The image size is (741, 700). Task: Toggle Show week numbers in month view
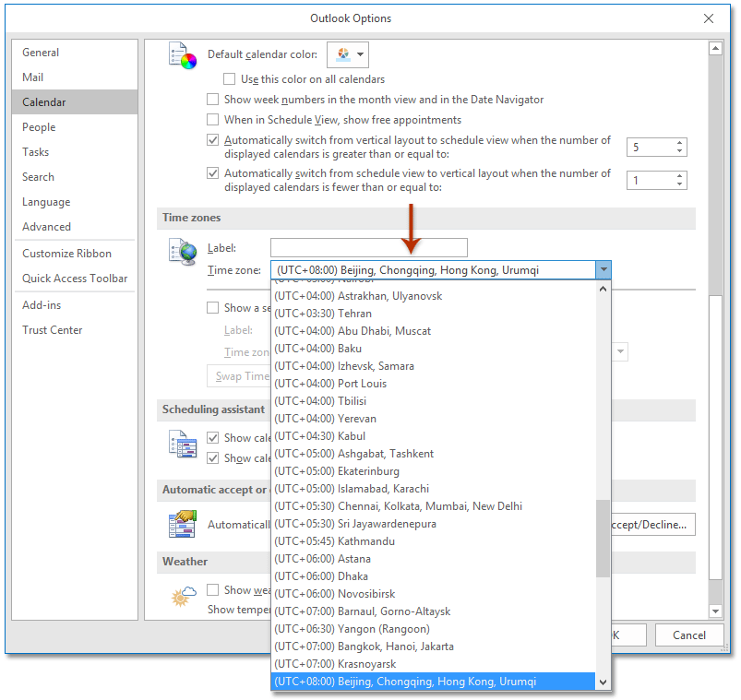click(x=214, y=100)
